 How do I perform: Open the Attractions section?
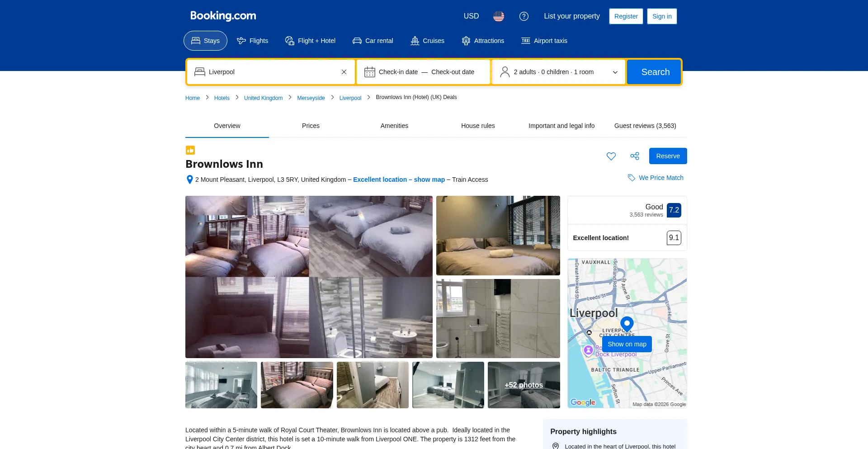tap(483, 41)
